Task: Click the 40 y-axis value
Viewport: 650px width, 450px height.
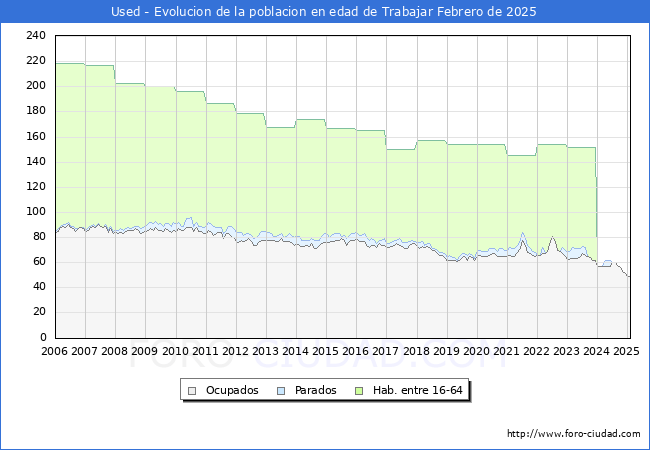Action: [x=39, y=287]
